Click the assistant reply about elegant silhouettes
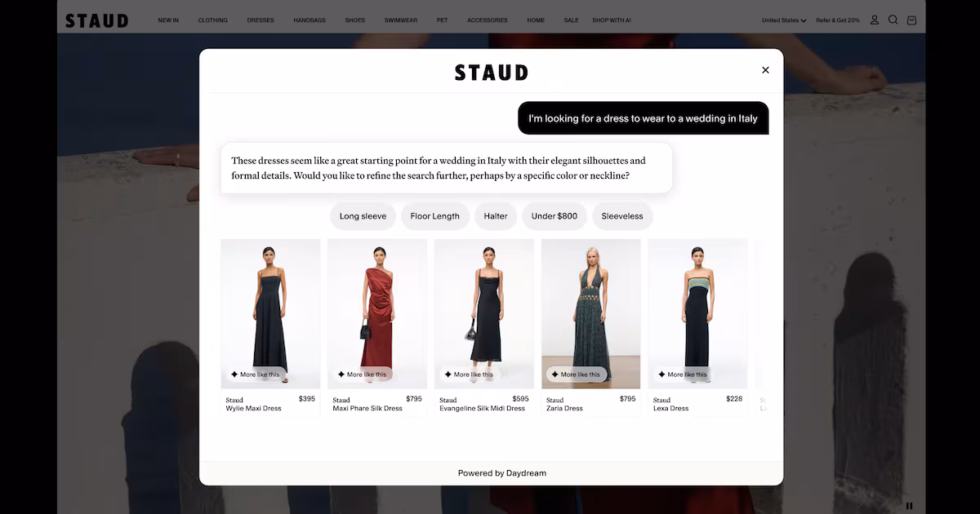Image resolution: width=980 pixels, height=514 pixels. click(447, 168)
